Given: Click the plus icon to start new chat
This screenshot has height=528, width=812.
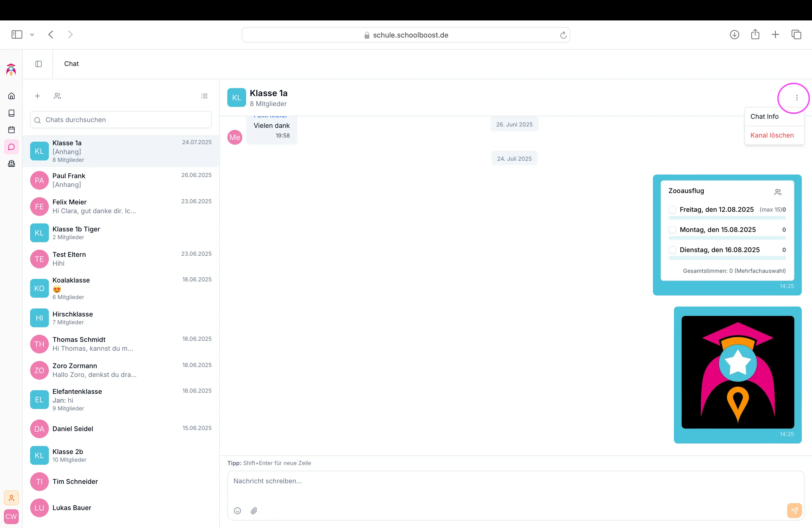Looking at the screenshot, I should click(38, 96).
